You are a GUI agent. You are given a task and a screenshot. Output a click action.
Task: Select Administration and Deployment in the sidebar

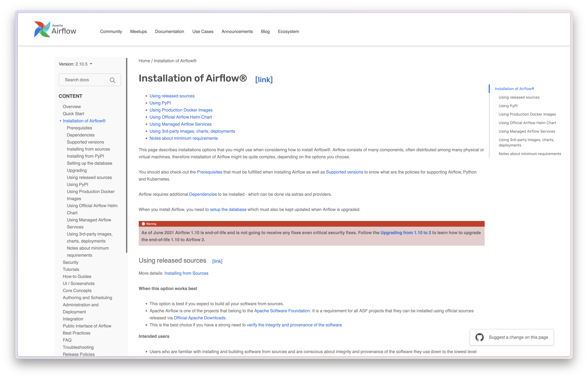pos(81,308)
